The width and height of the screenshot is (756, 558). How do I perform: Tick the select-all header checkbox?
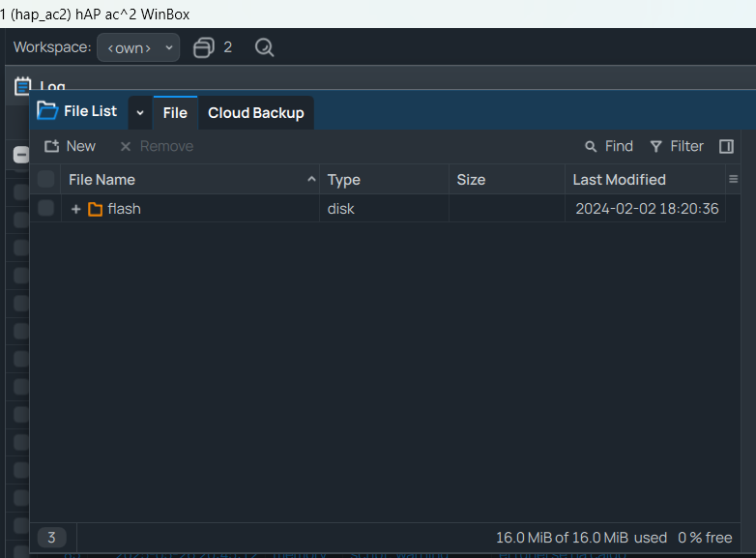[x=45, y=179]
